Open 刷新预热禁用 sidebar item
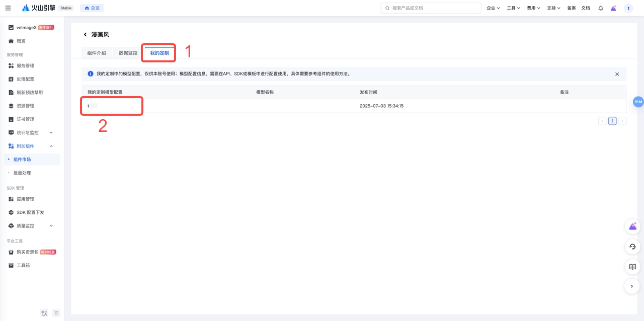Viewport: 644px width, 321px height. pyautogui.click(x=30, y=93)
